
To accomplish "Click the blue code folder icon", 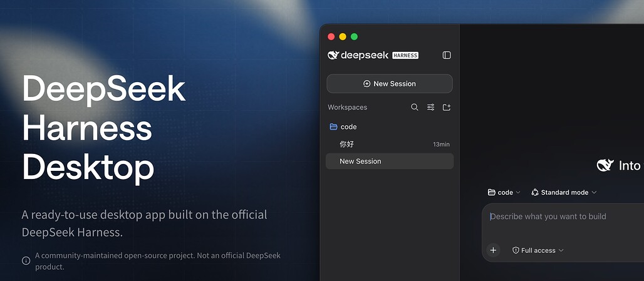I will coord(333,127).
